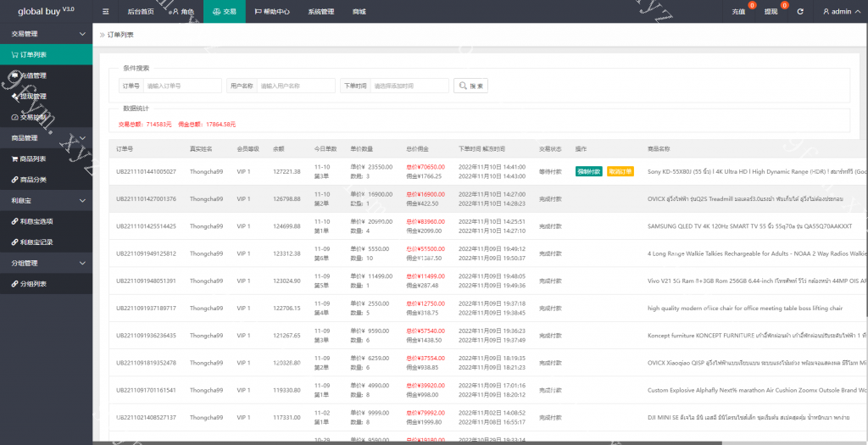
Task: Open the 下单时间 date picker field
Action: pyautogui.click(x=409, y=86)
